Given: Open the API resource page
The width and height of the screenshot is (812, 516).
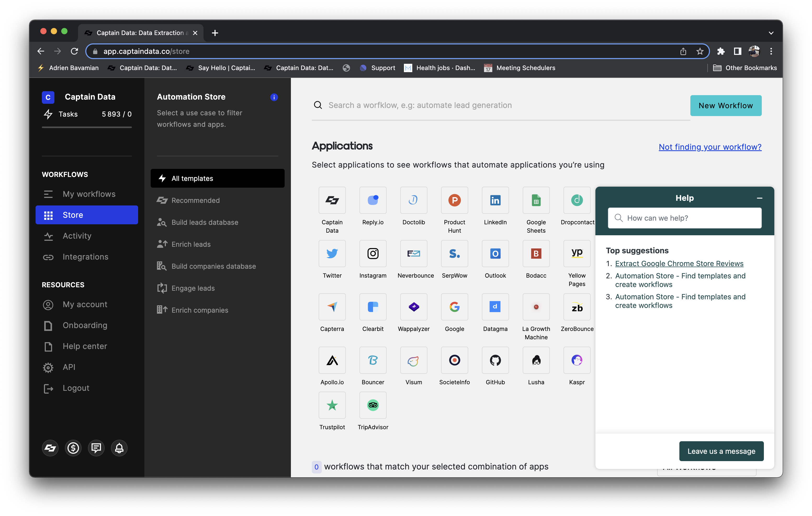Looking at the screenshot, I should pyautogui.click(x=87, y=367).
